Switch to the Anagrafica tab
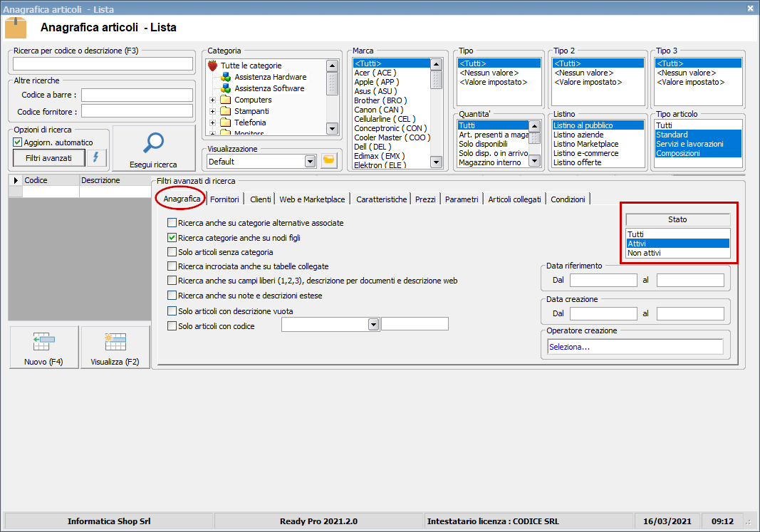This screenshot has height=532, width=760. [182, 199]
